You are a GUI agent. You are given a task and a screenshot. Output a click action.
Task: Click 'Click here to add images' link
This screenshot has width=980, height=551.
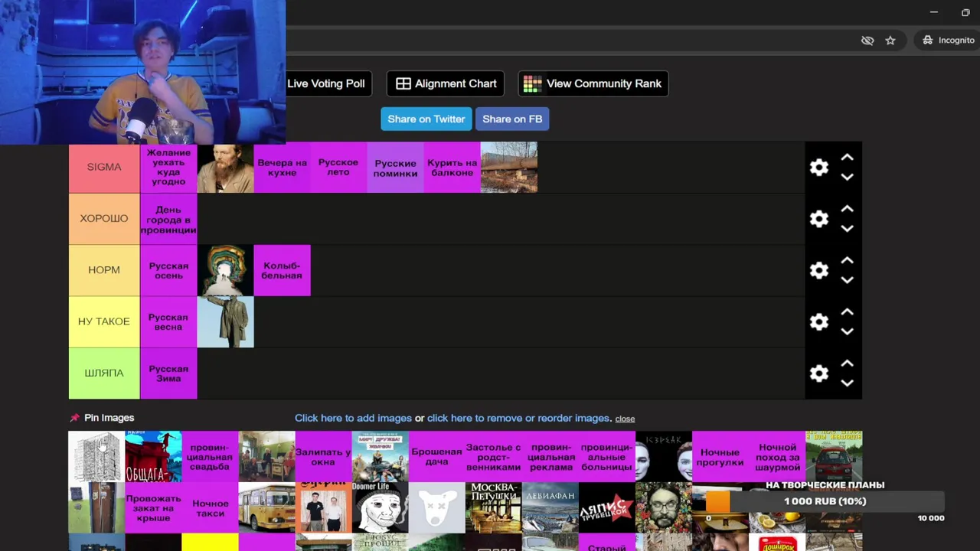(353, 418)
